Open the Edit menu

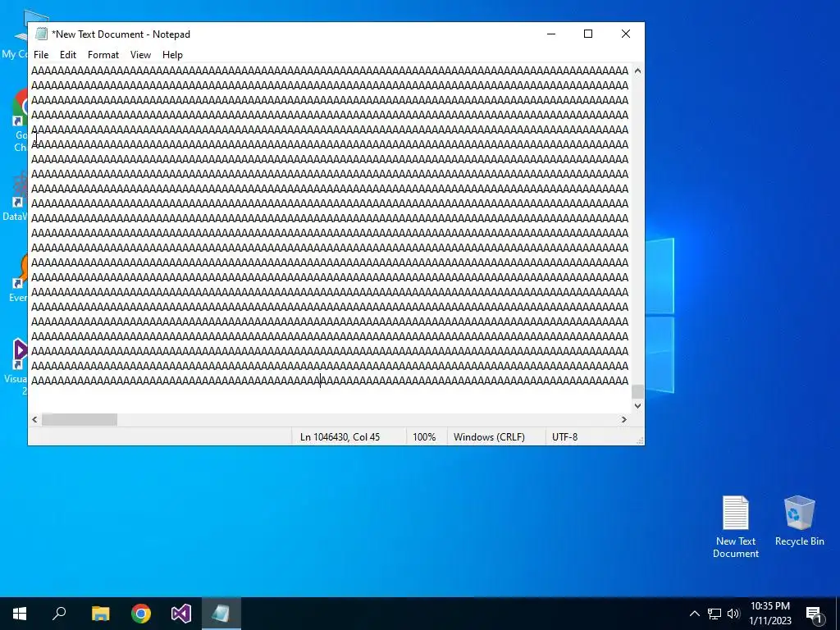point(67,55)
